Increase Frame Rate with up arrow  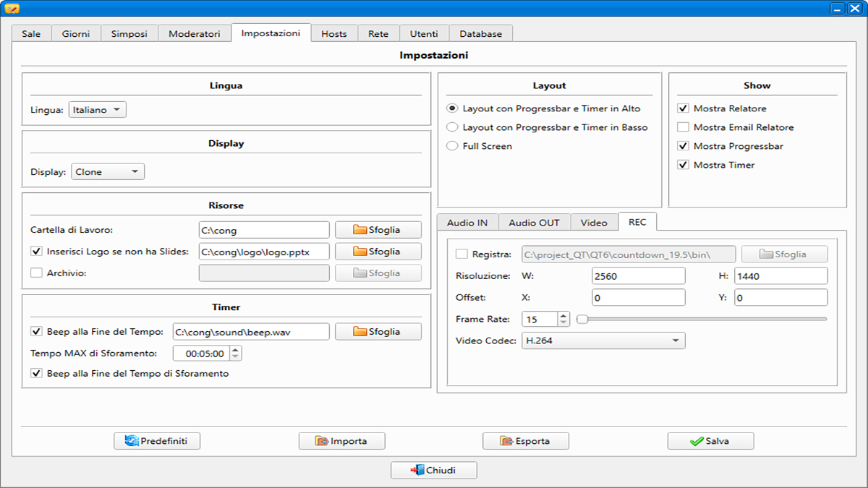564,315
